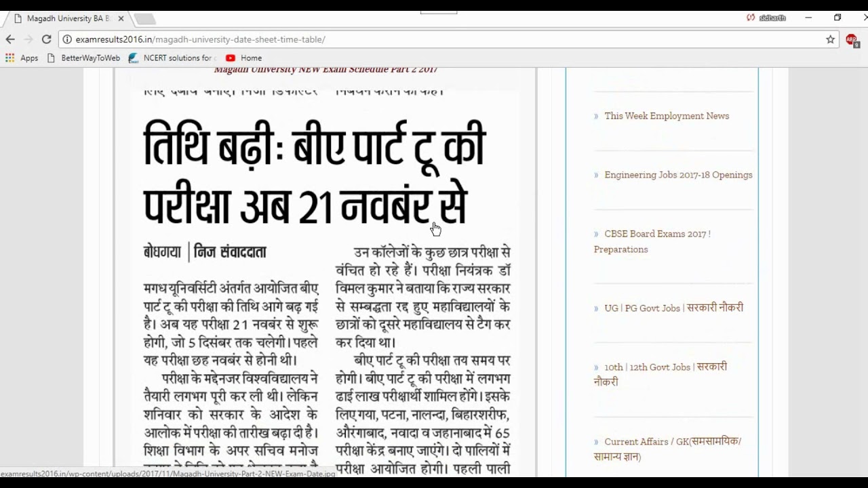
Task: View site information icon in the address bar
Action: [67, 39]
